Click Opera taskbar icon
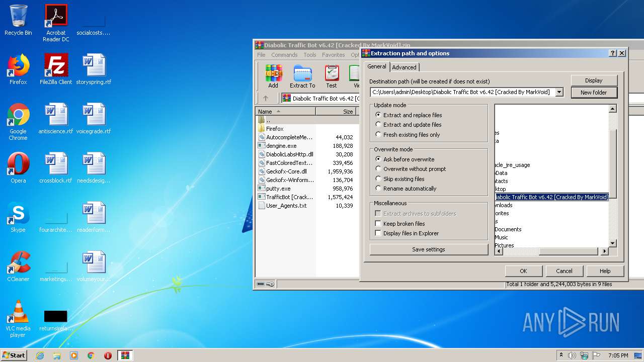Image resolution: width=644 pixels, height=362 pixels. tap(108, 355)
